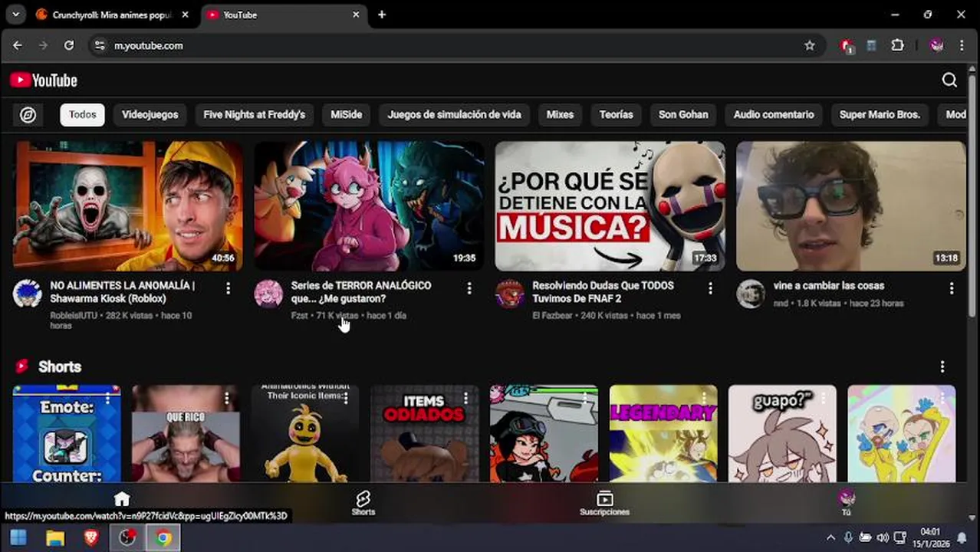Open Fzst channel avatar

[268, 294]
